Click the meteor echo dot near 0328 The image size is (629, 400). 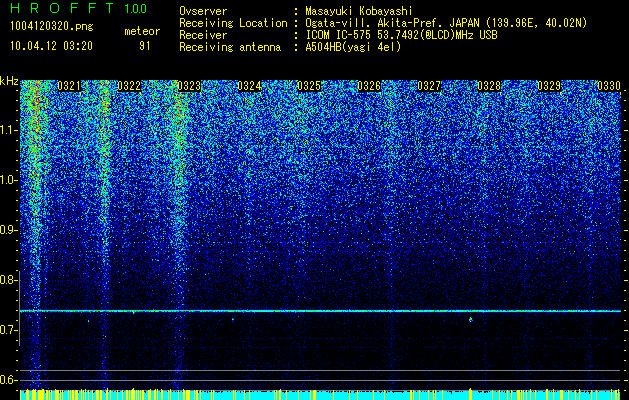pos(471,319)
